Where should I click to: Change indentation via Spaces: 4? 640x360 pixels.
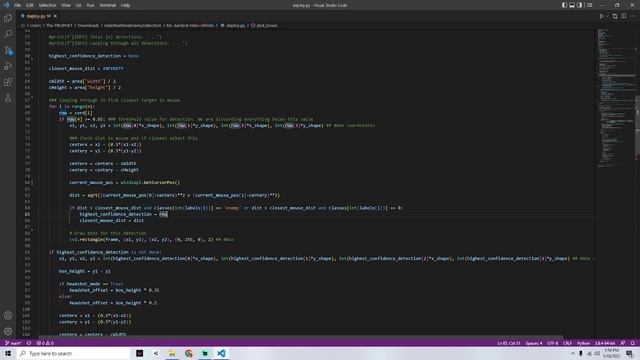point(534,343)
